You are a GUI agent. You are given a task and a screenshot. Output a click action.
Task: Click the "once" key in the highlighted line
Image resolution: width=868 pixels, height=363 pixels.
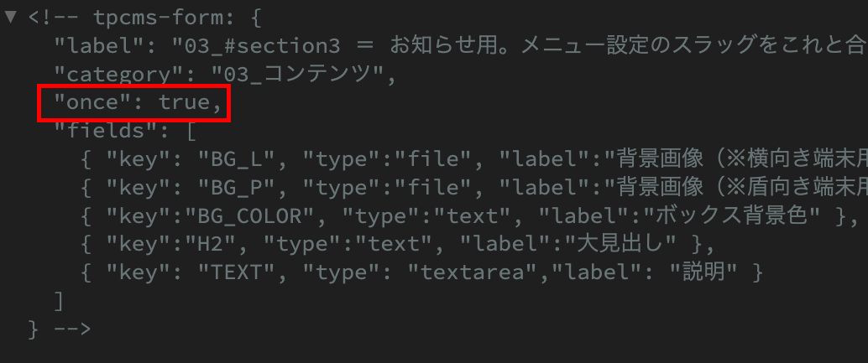pyautogui.click(x=86, y=104)
